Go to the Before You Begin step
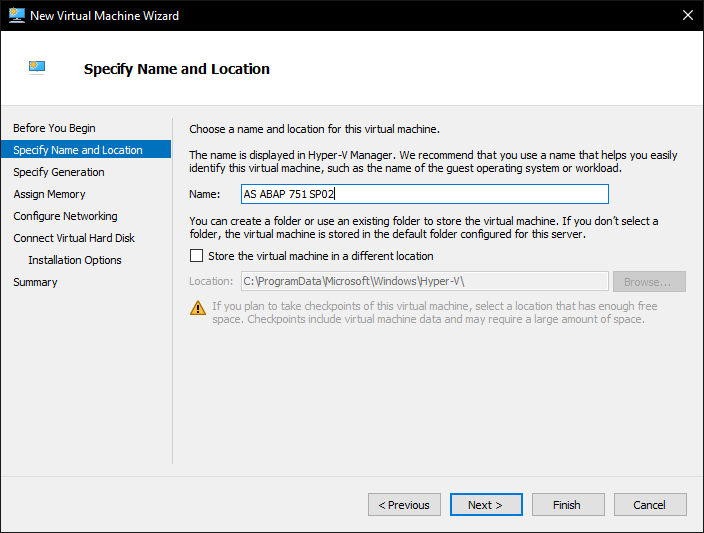The image size is (704, 533). 54,128
